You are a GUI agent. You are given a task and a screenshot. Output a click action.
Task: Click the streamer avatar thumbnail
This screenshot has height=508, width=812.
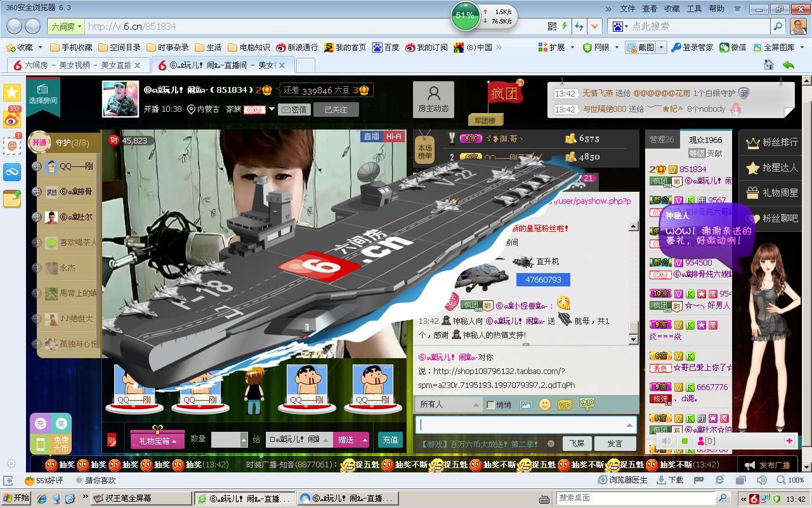pyautogui.click(x=121, y=99)
